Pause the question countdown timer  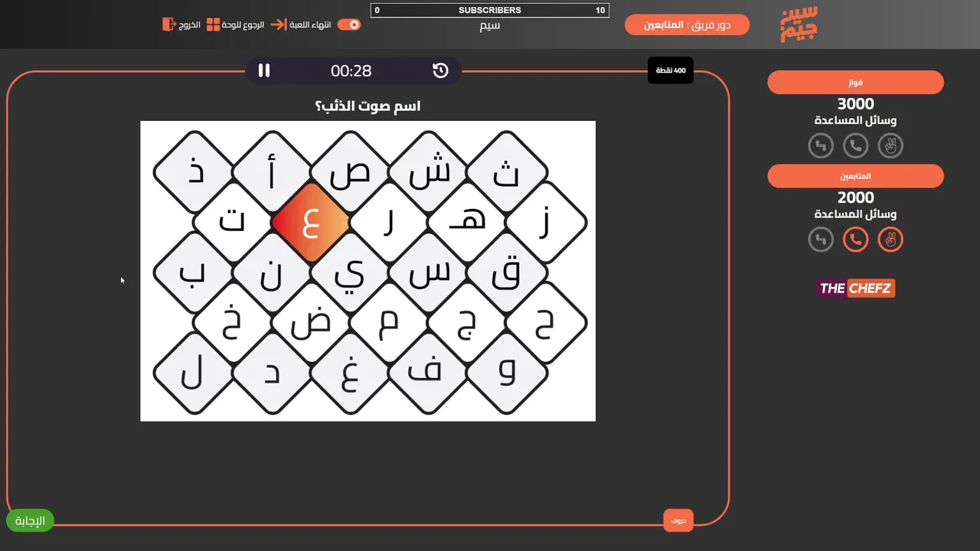[x=264, y=70]
